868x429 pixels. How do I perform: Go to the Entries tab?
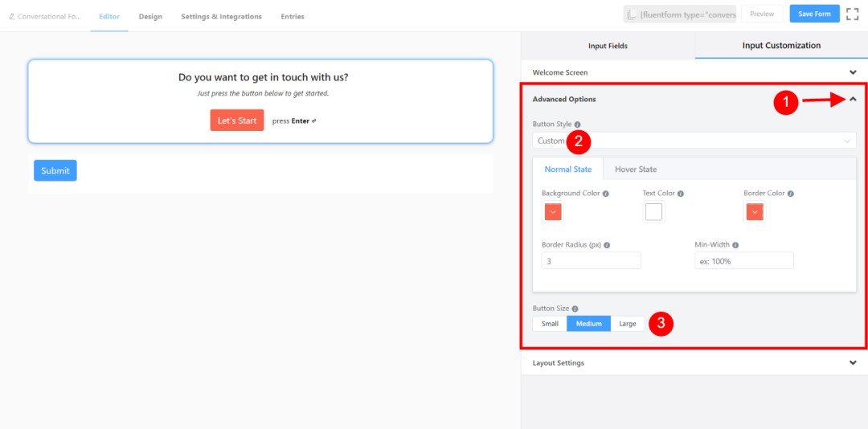click(293, 17)
